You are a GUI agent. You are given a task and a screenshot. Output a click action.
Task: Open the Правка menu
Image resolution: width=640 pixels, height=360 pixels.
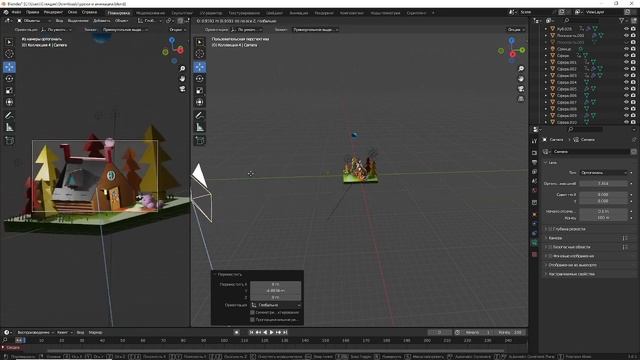click(x=33, y=12)
